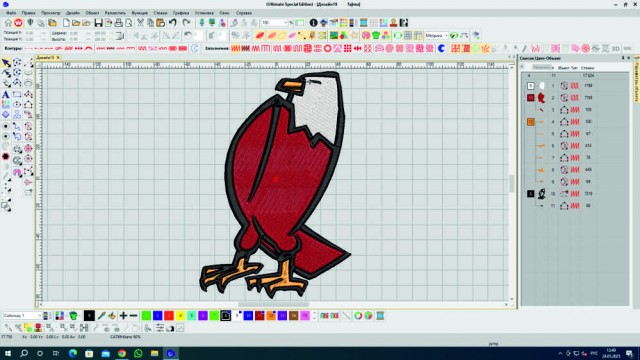Click the scissors Cut icon
This screenshot has width=640, height=360.
pos(140,23)
